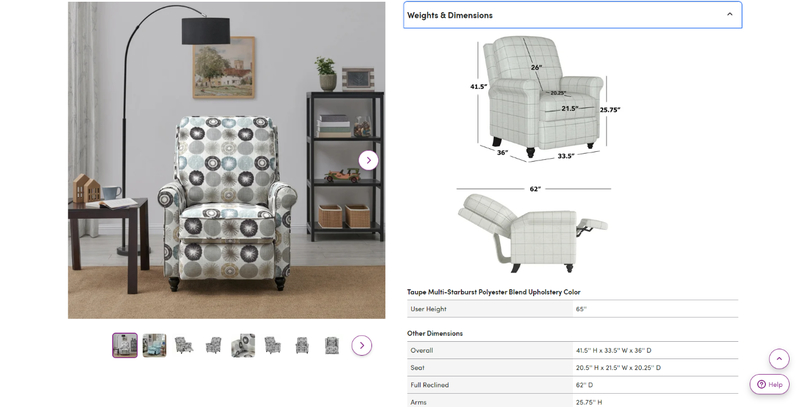Choose the fourth angled chair thumbnail
The image size is (800, 407).
click(213, 345)
